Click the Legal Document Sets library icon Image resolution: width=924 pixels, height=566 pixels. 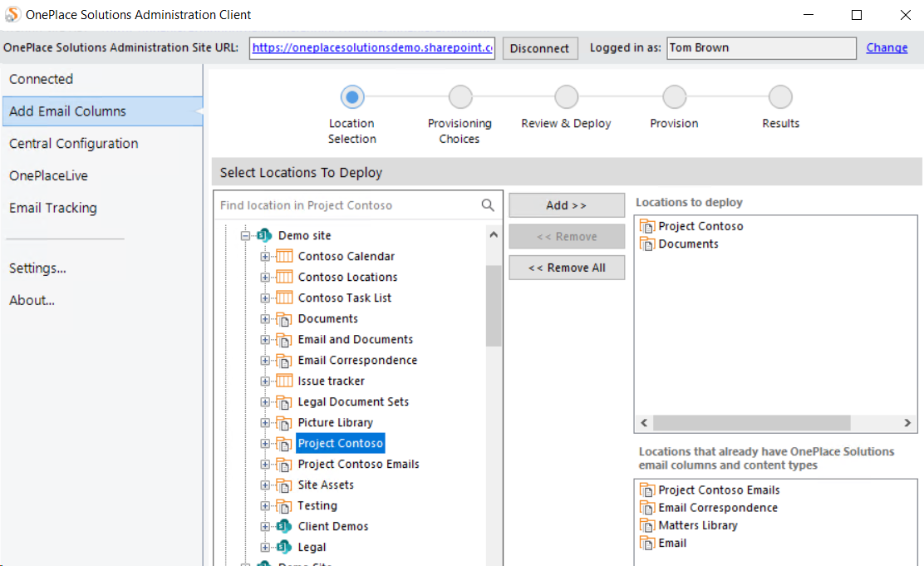284,402
